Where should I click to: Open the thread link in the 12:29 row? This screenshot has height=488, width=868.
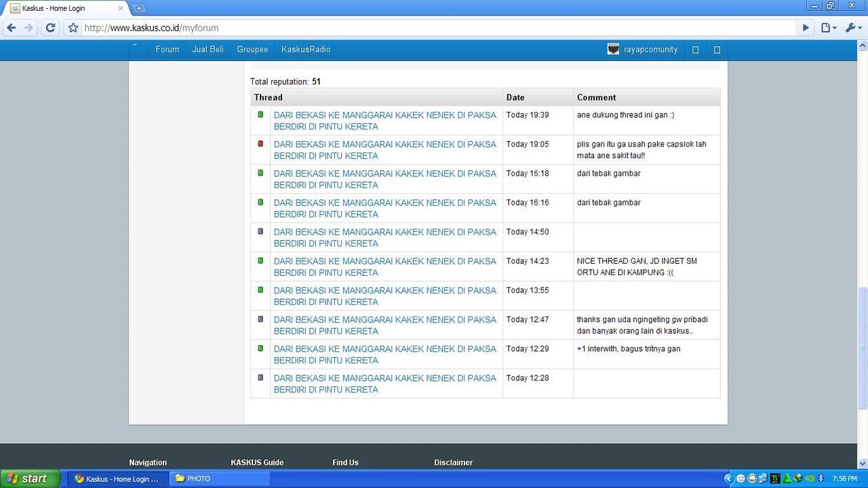coord(384,354)
